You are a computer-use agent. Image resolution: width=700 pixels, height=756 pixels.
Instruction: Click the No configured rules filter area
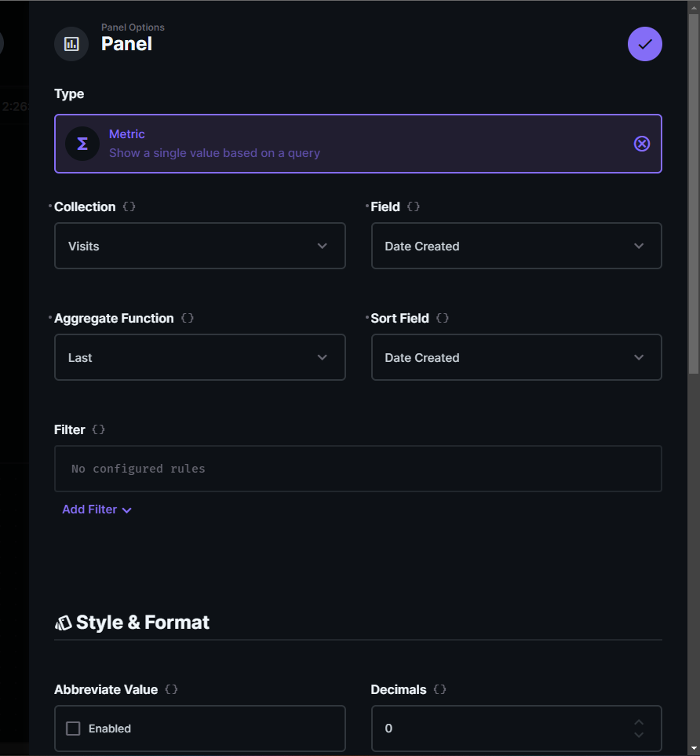358,468
